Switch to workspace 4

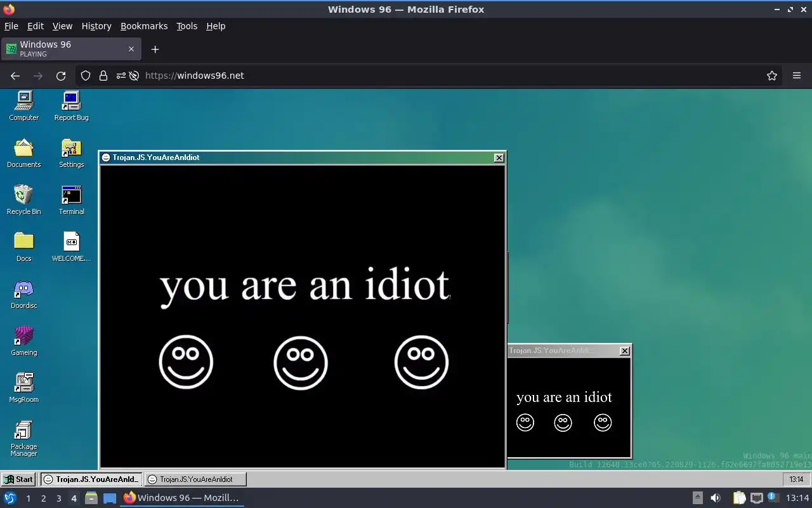(74, 498)
